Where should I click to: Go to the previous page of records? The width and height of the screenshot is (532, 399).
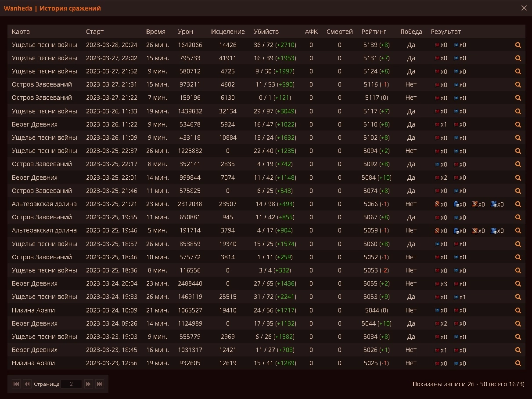[x=27, y=384]
